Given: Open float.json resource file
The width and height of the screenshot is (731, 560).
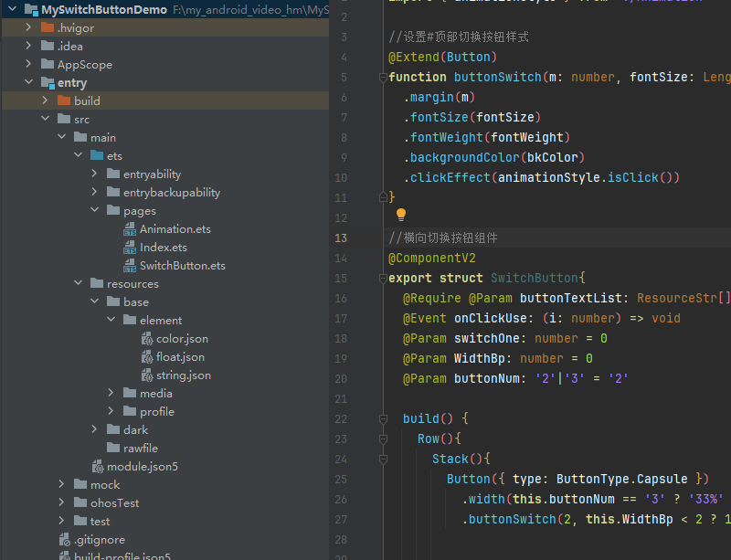Looking at the screenshot, I should 180,357.
